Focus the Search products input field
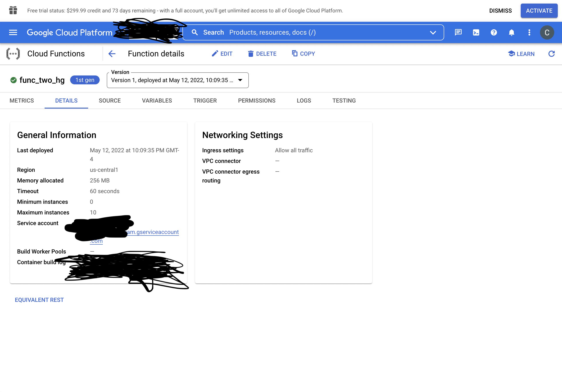Screen dimensions: 562x392 click(313, 33)
